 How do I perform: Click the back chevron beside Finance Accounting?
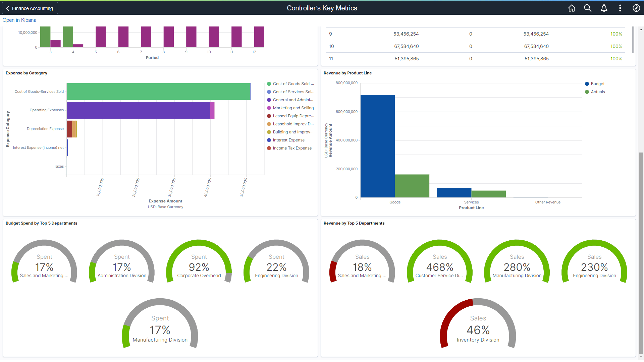[x=7, y=8]
